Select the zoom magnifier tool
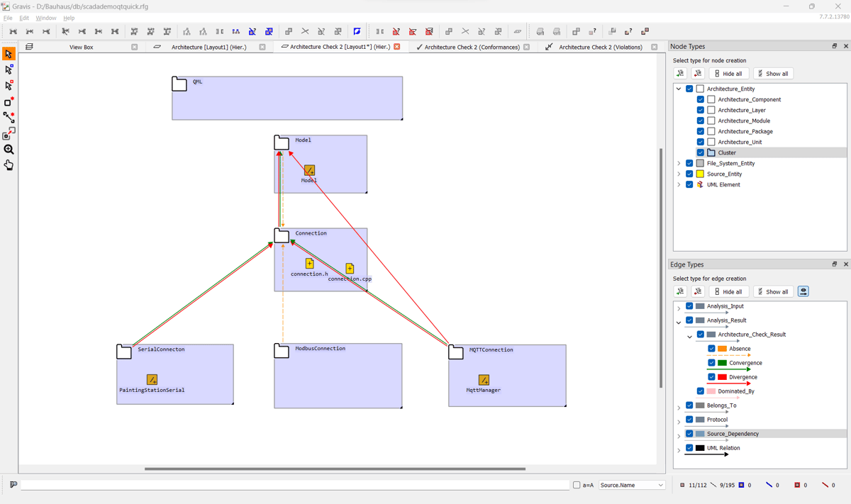851x504 pixels. click(9, 150)
